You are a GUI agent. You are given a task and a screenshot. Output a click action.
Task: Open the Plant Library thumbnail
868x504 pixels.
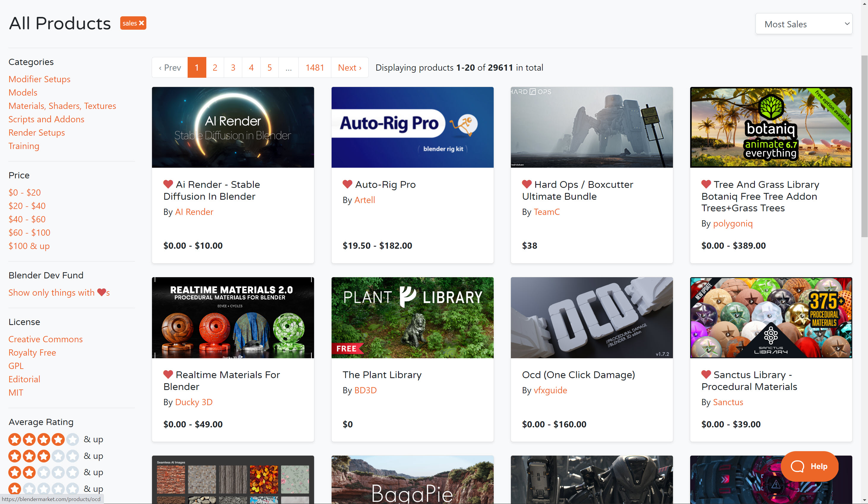[412, 317]
